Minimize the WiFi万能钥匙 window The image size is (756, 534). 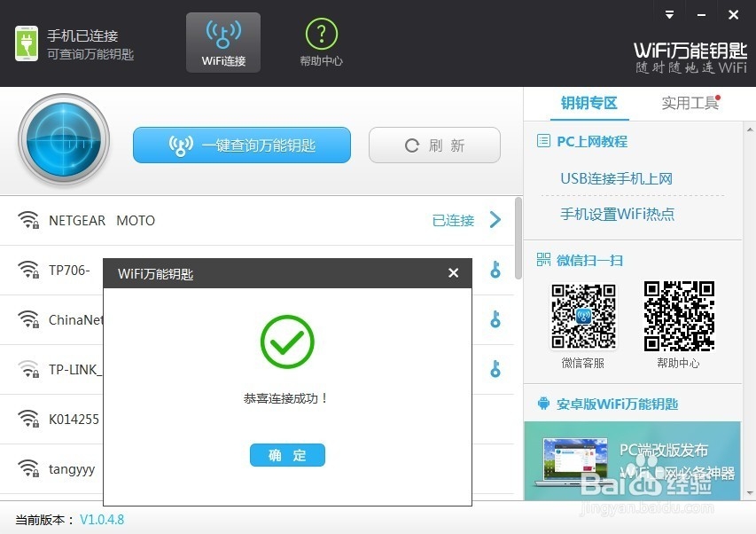[x=702, y=15]
